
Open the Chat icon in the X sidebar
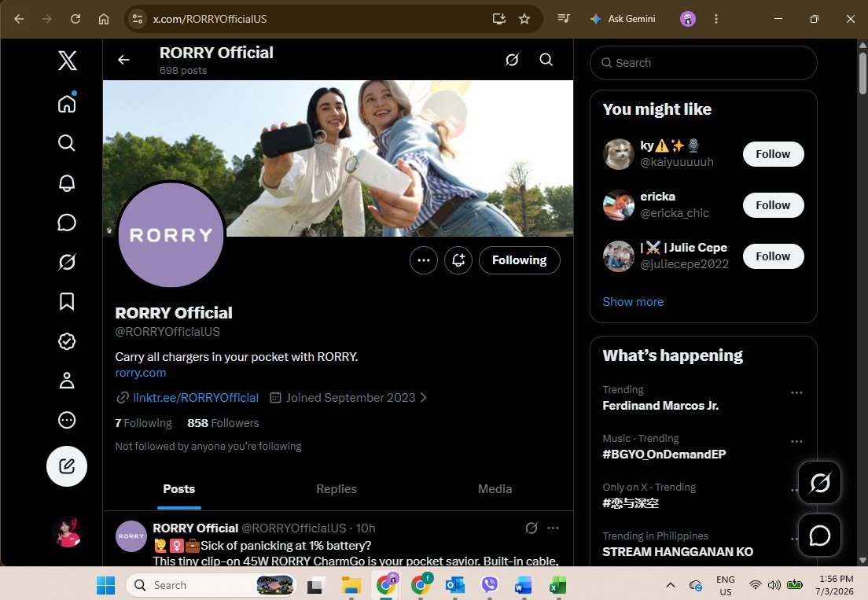pyautogui.click(x=67, y=222)
